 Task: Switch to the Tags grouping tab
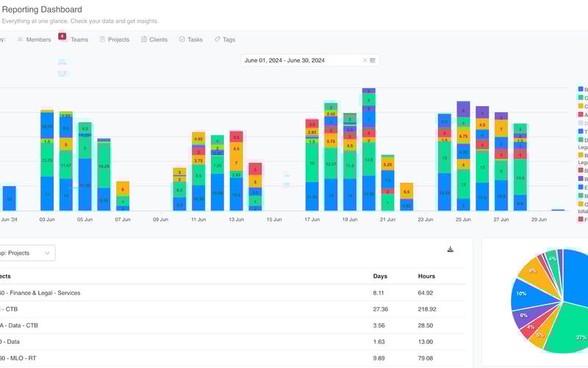(225, 40)
